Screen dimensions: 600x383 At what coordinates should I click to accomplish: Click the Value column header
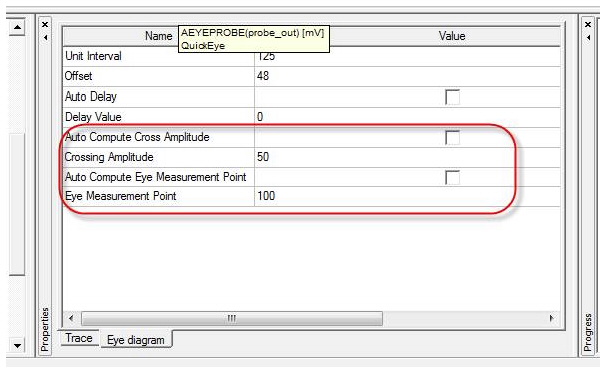pos(452,36)
